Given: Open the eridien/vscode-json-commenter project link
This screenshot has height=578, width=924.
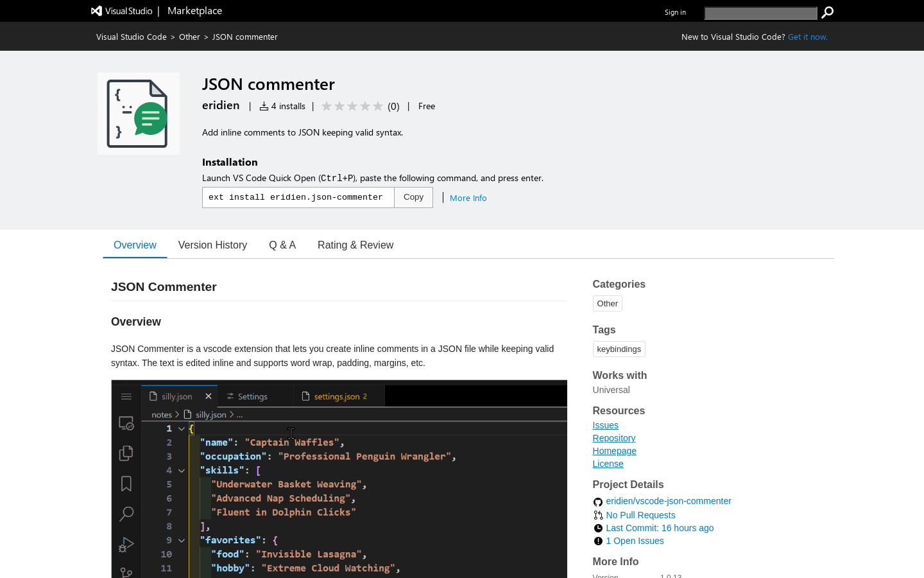Looking at the screenshot, I should click(669, 501).
